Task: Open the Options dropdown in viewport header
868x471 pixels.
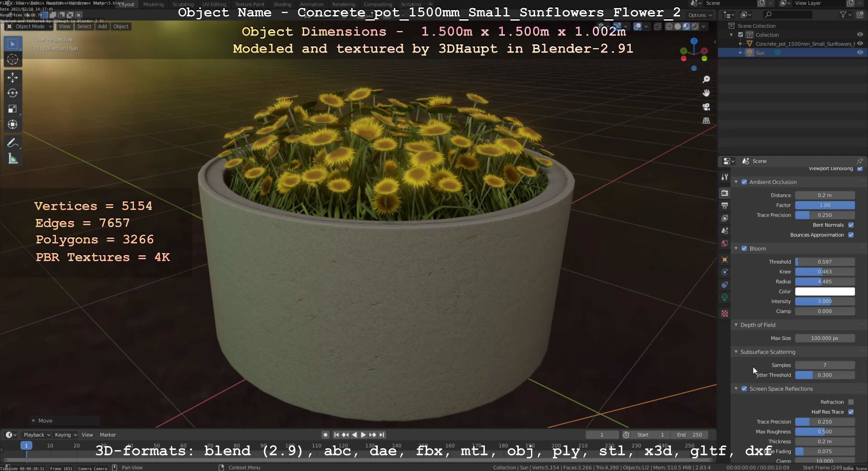Action: [700, 15]
